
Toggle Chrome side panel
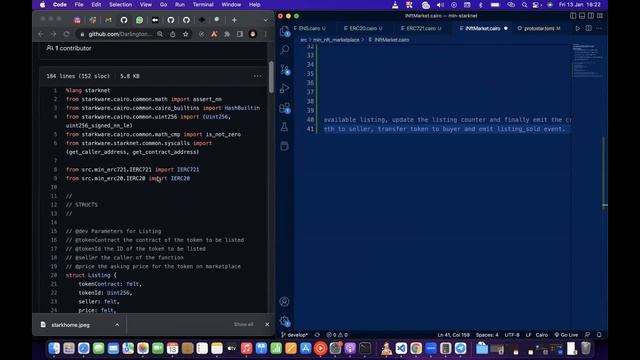pyautogui.click(x=240, y=34)
